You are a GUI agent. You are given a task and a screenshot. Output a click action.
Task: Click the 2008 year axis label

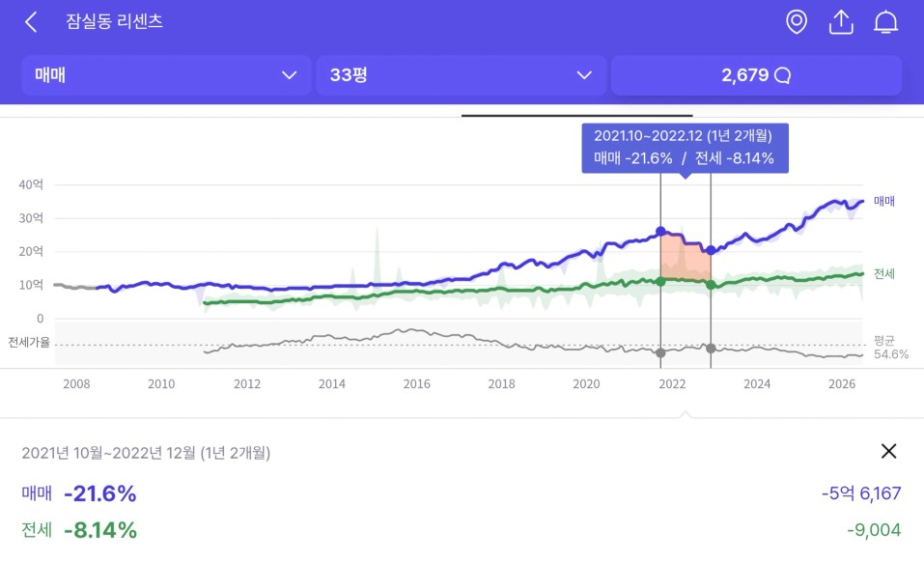tap(76, 384)
